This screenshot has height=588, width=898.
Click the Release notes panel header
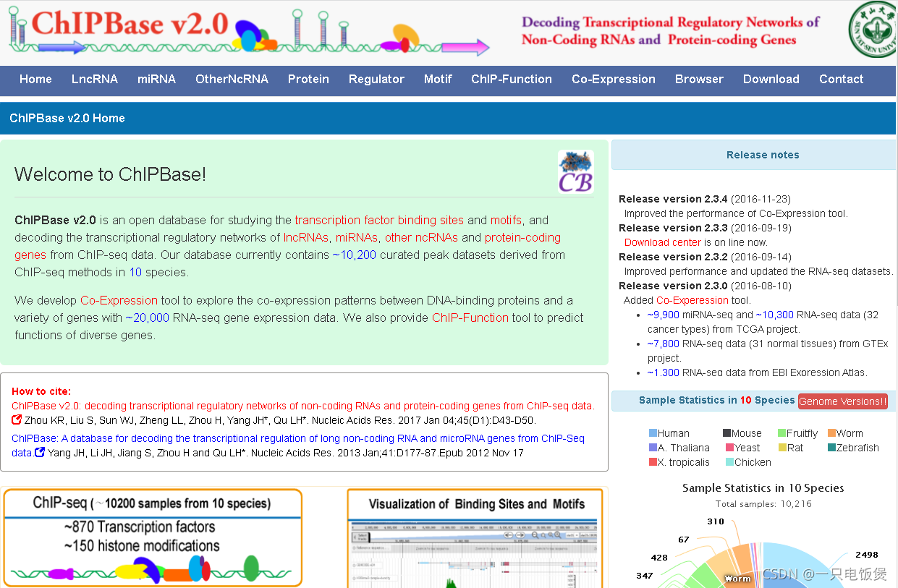click(x=754, y=155)
